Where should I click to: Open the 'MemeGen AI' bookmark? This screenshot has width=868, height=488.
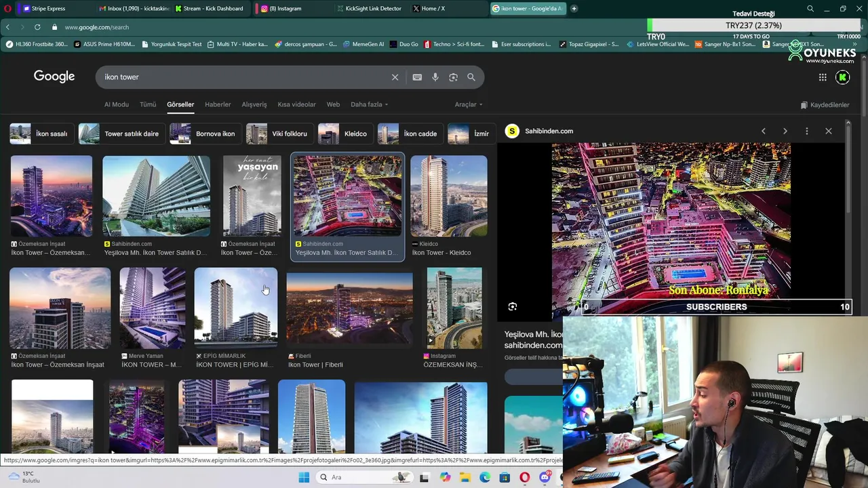363,44
